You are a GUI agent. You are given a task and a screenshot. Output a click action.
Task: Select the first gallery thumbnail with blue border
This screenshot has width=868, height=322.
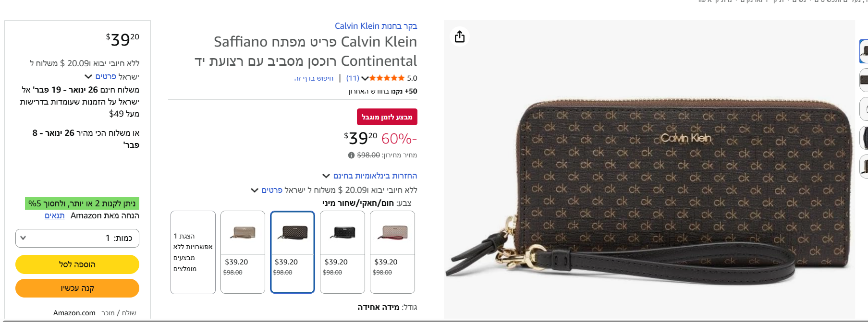coord(863,51)
